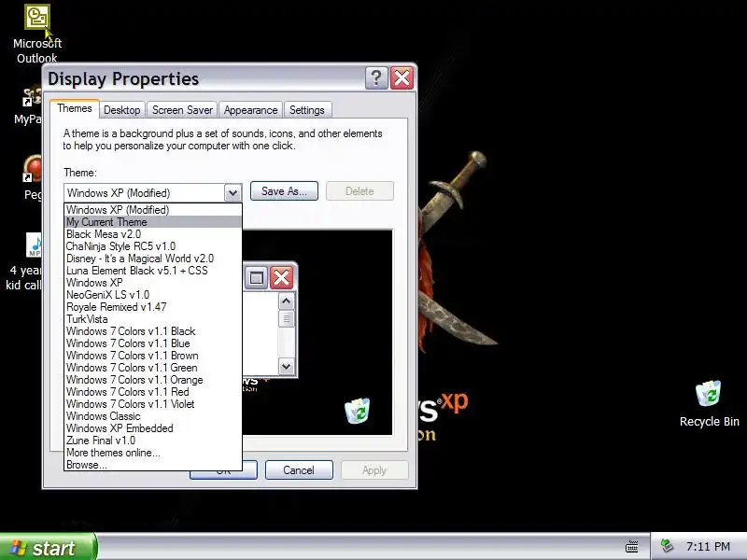
Task: Choose ChaNinja Style RC5 v1.0 theme
Action: pos(153,246)
